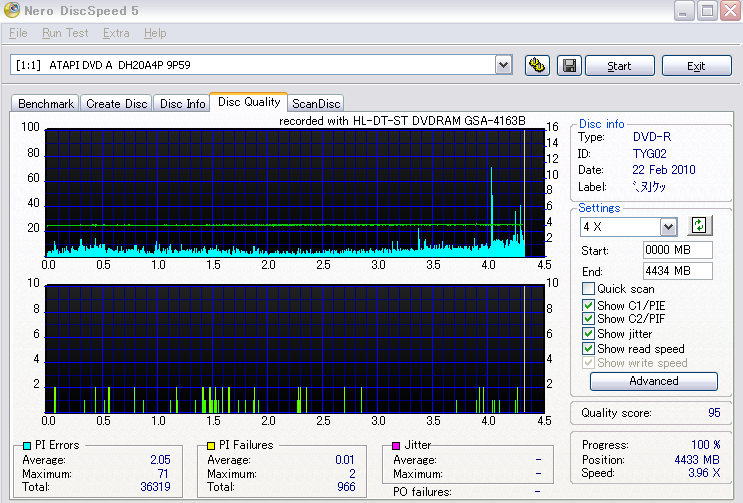The width and height of the screenshot is (743, 503).
Task: Click the PI Failures average 0.01
Action: click(x=344, y=459)
